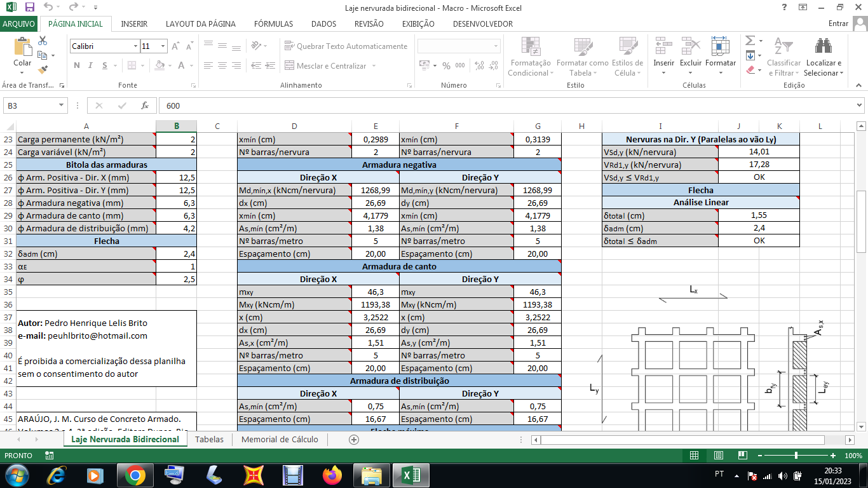Open Formatação Condicional menu

[x=529, y=57]
